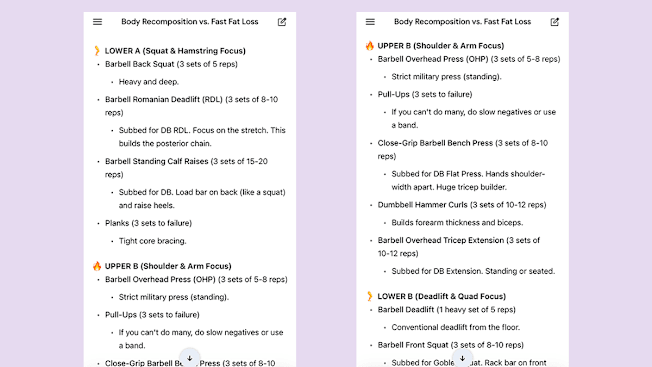
Task: Click 'Pull-Ups (3 sets to failure)' in the left window
Action: (x=152, y=315)
